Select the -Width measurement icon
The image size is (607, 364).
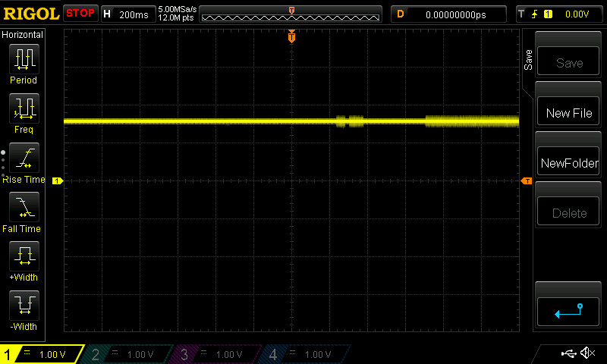click(24, 305)
